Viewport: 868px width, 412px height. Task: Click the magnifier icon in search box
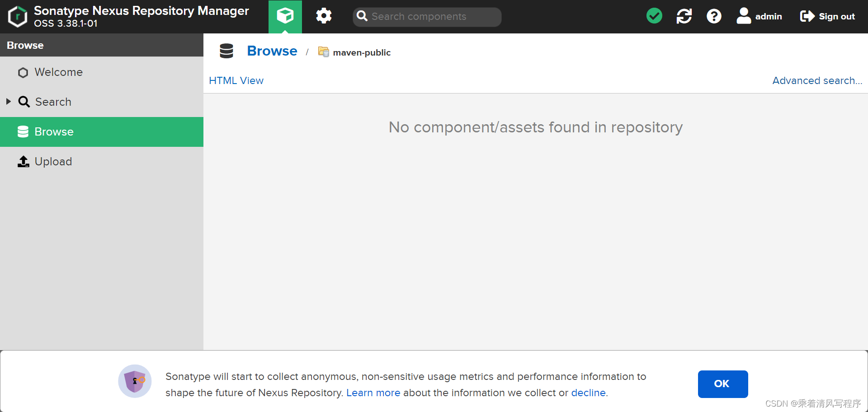point(362,16)
